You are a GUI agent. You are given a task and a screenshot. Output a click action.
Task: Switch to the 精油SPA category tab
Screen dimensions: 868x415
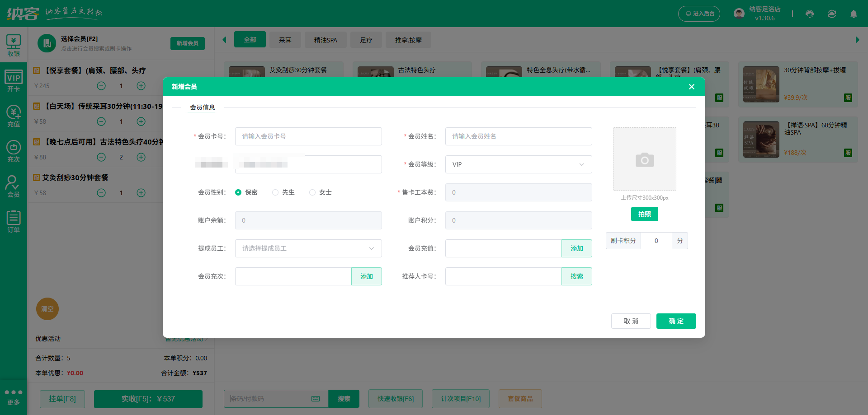pyautogui.click(x=325, y=40)
